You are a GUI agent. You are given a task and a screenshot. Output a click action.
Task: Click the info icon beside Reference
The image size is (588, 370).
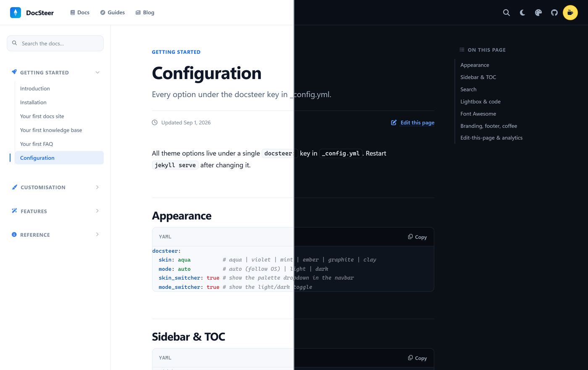[x=14, y=235]
